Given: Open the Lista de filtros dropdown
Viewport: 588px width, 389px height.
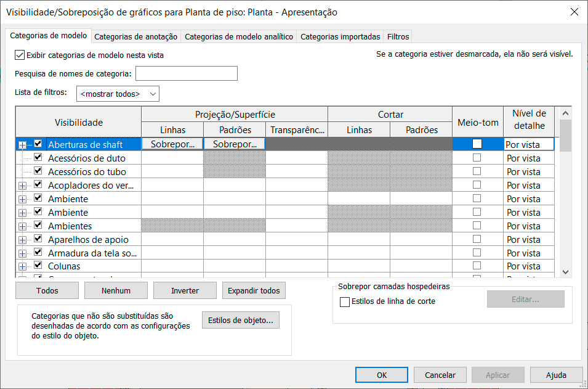Looking at the screenshot, I should pyautogui.click(x=118, y=94).
